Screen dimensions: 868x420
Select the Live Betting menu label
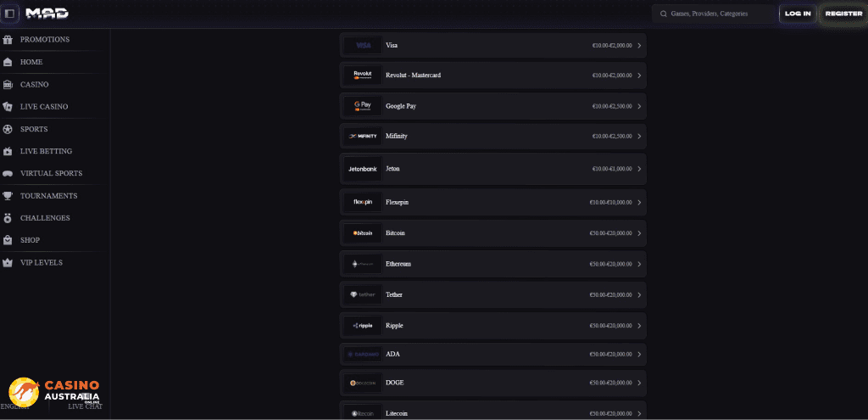(x=46, y=151)
